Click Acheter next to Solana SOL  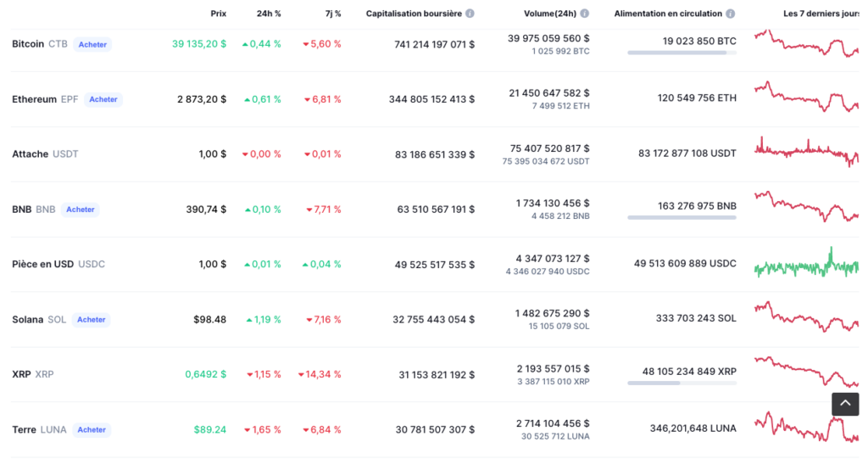coord(91,320)
